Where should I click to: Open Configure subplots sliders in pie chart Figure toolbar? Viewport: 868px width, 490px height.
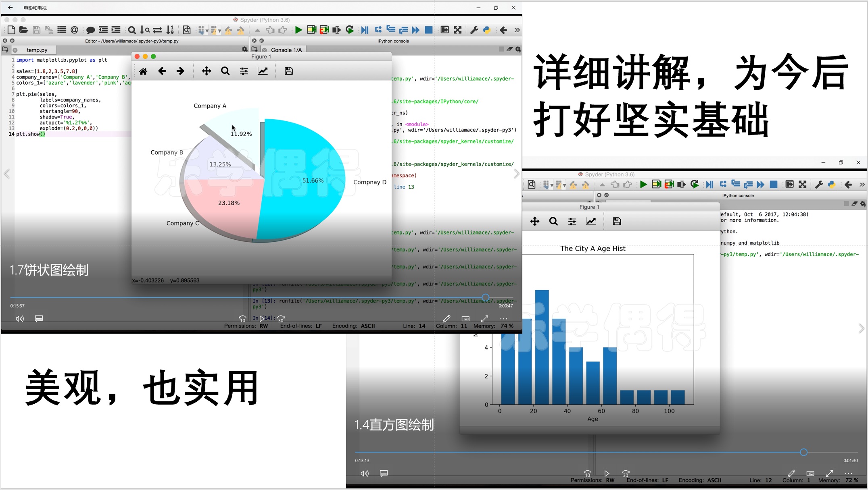point(244,71)
